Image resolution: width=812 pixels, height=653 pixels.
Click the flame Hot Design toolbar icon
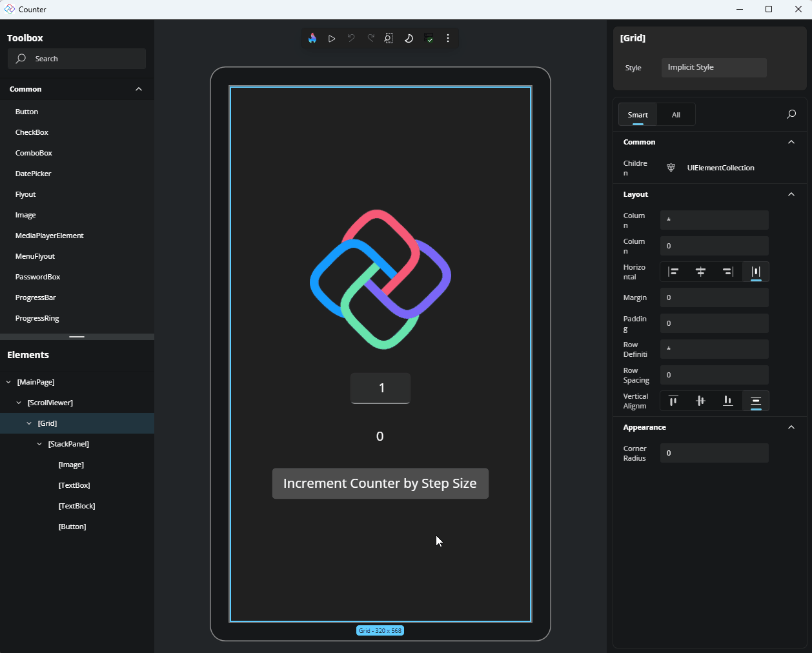pos(312,39)
